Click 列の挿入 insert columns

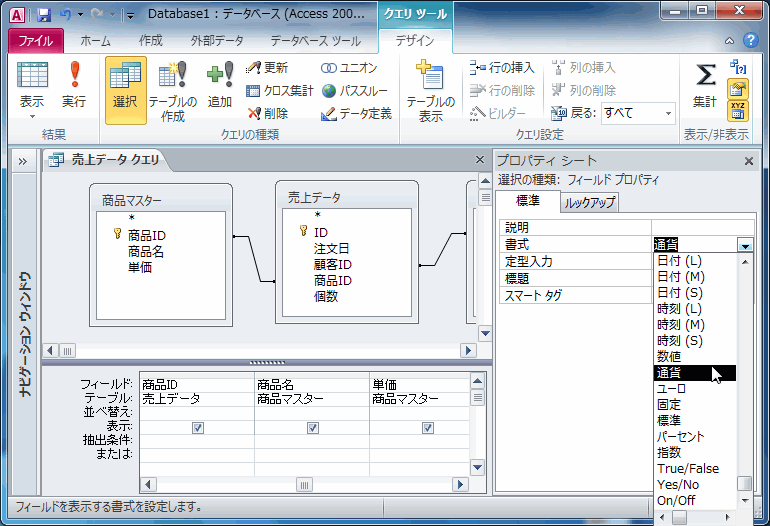point(583,68)
